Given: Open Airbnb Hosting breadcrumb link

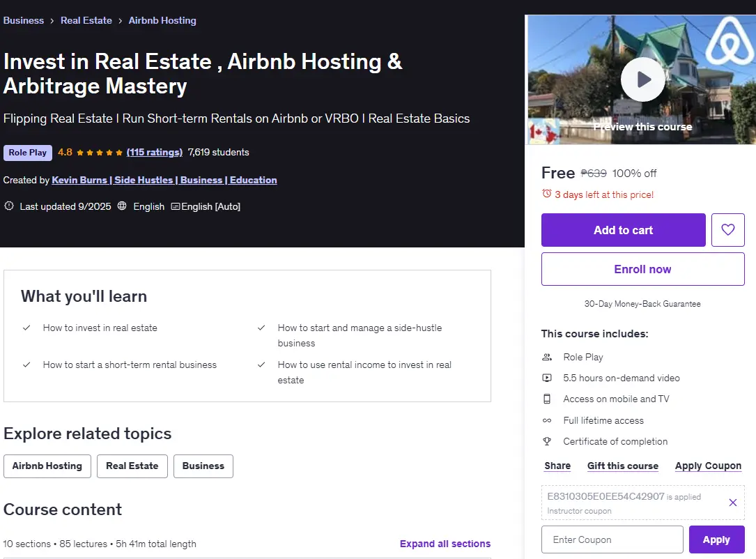Looking at the screenshot, I should (162, 20).
